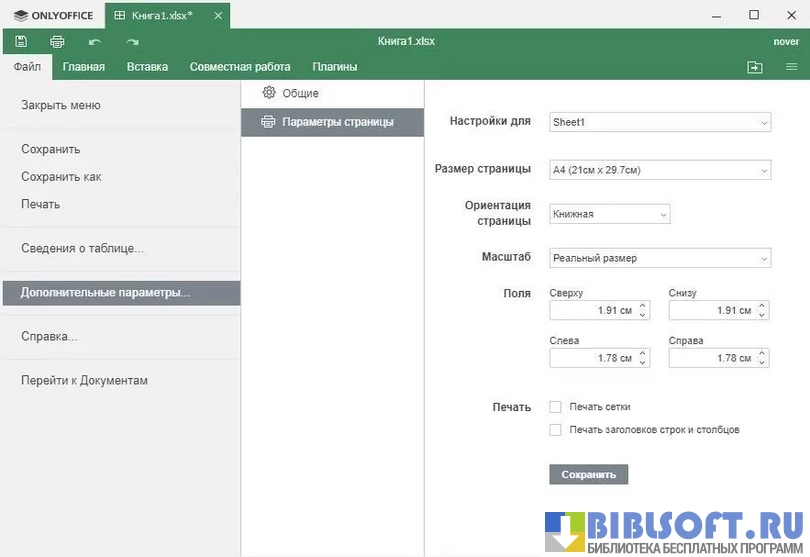Increase the Сверху margin with stepper arrow
The width and height of the screenshot is (810, 557).
643,306
